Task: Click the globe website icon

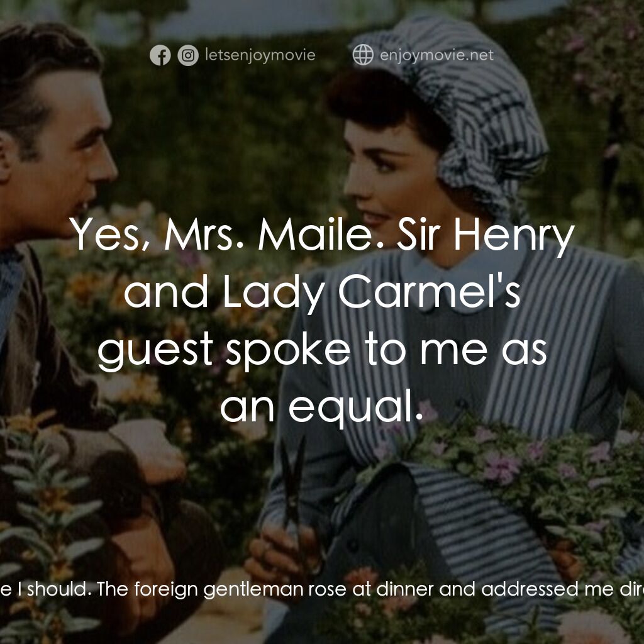Action: point(363,55)
